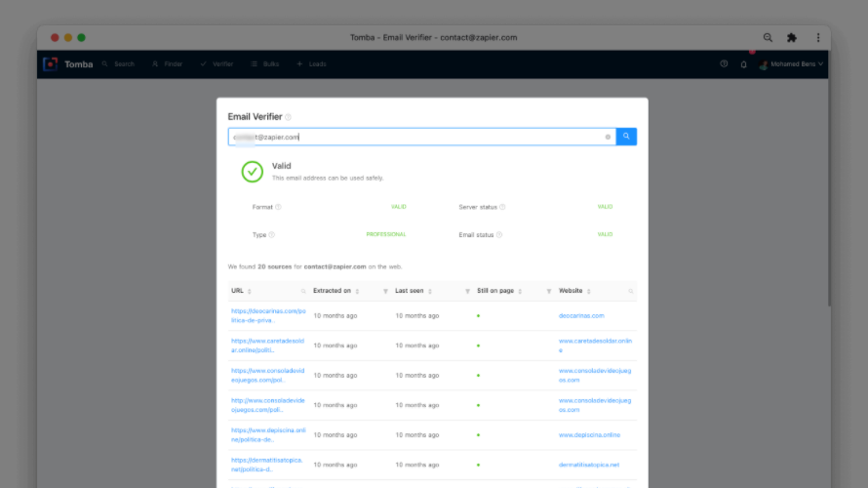Click the Type info icon
Image resolution: width=868 pixels, height=488 pixels.
click(272, 235)
